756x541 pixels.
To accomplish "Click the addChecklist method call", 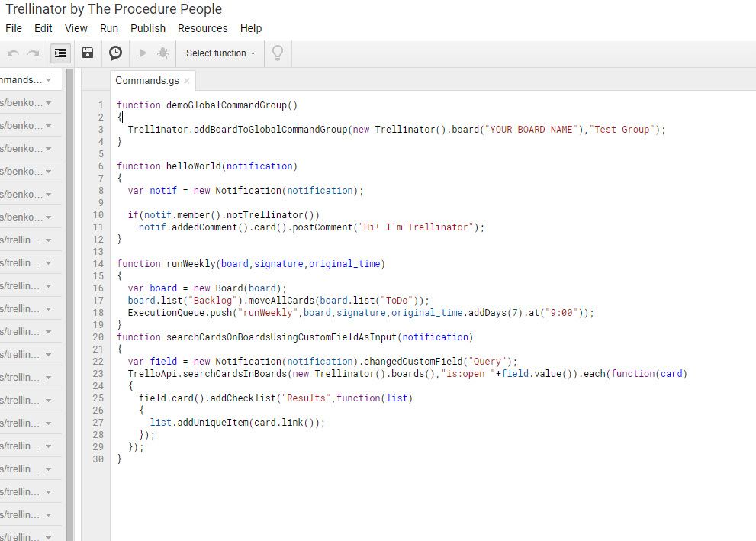I will point(243,398).
